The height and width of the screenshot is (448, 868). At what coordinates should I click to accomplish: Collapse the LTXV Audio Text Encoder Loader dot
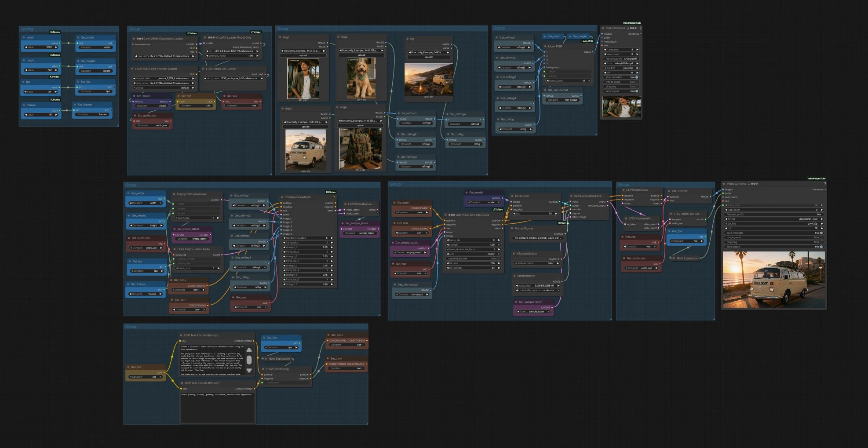(131, 69)
